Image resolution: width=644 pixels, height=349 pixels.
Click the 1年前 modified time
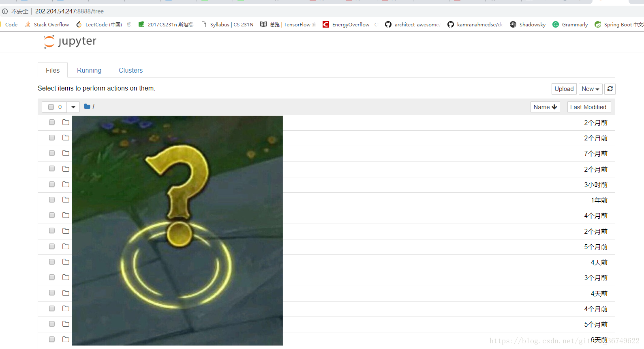tap(599, 200)
